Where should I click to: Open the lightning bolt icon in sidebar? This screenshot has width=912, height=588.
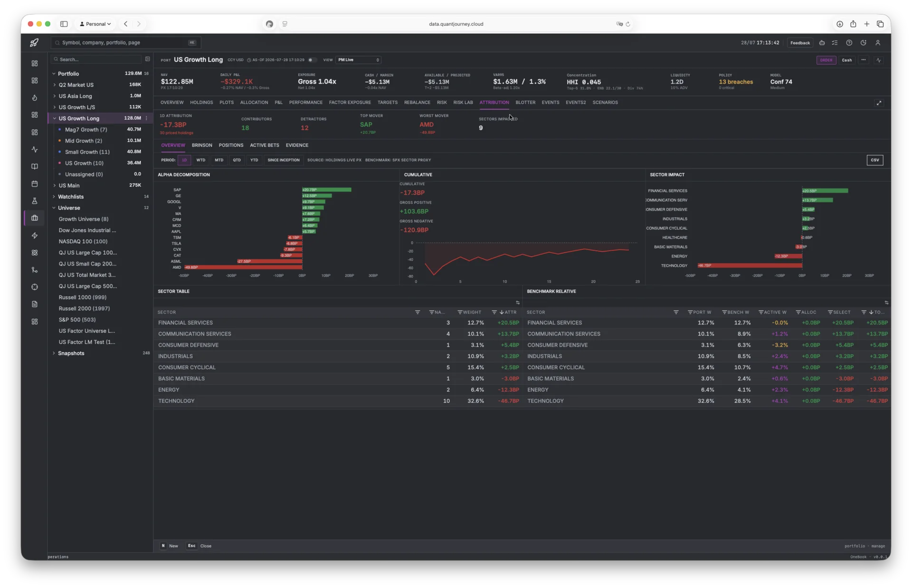coord(35,236)
